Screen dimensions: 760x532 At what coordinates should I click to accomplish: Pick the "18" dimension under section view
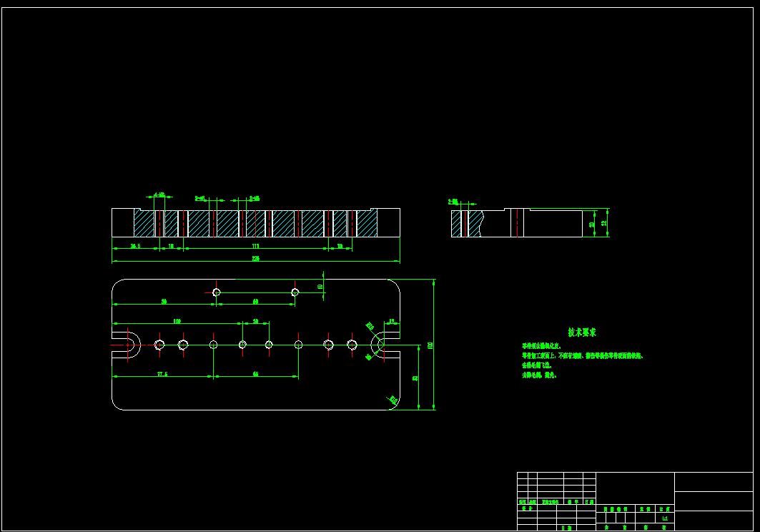click(x=171, y=246)
